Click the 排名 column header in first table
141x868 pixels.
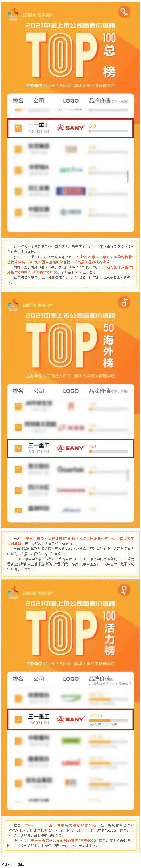click(18, 100)
